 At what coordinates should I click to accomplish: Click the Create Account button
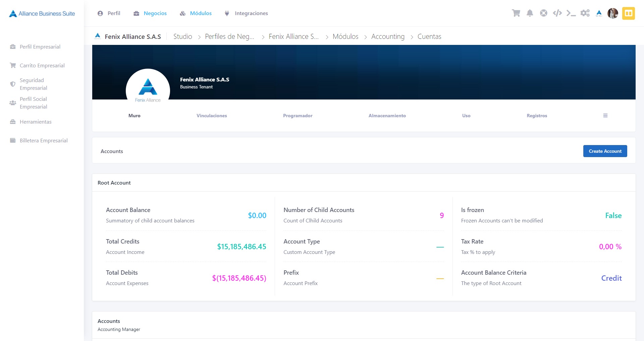pyautogui.click(x=605, y=151)
